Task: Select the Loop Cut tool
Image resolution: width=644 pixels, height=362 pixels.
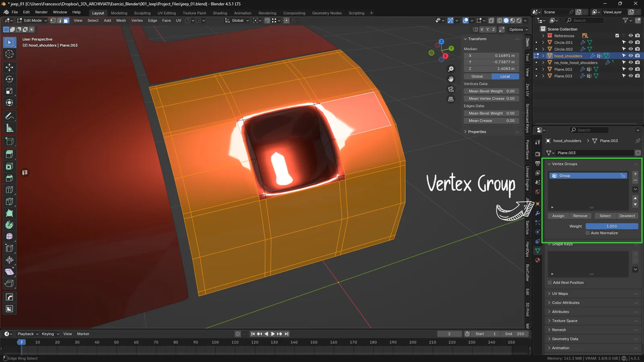Action: pyautogui.click(x=9, y=189)
